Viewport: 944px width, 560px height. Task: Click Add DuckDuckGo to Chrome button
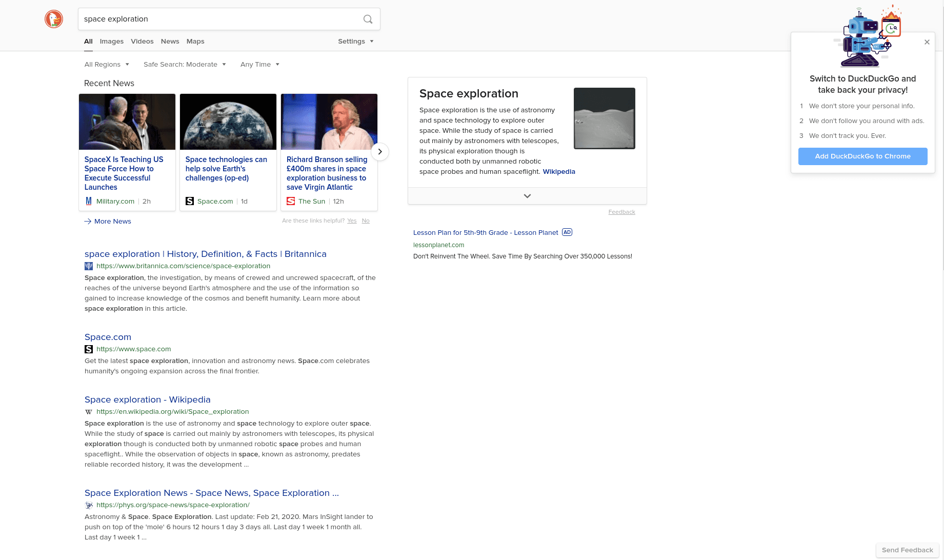point(862,156)
